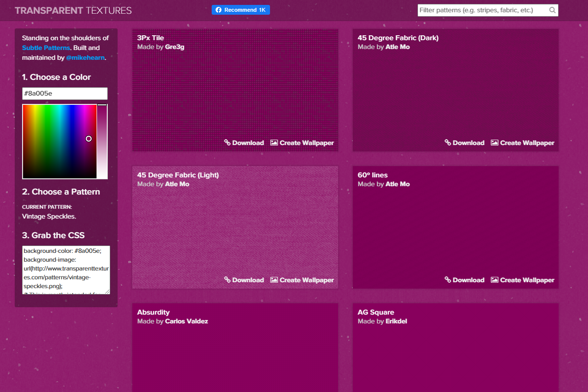
Task: Click Download icon for 45 Degree Fabric (Light)
Action: pyautogui.click(x=227, y=280)
